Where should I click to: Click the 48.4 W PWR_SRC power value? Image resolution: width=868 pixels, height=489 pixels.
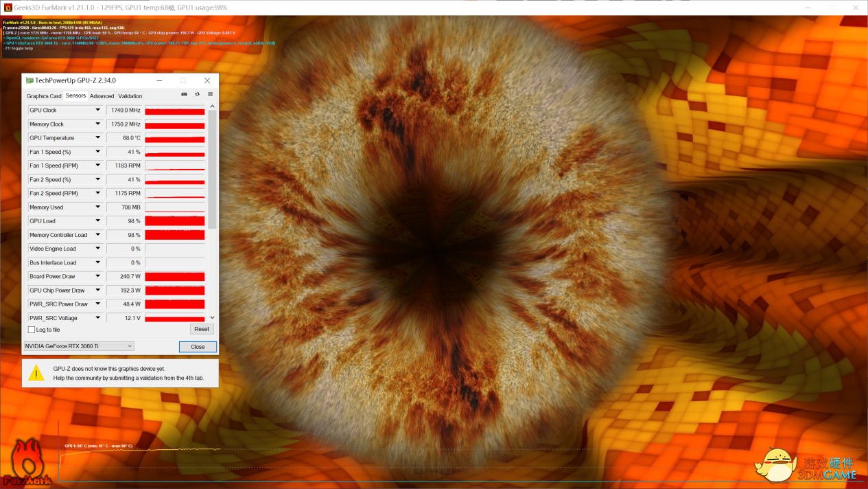click(x=124, y=304)
